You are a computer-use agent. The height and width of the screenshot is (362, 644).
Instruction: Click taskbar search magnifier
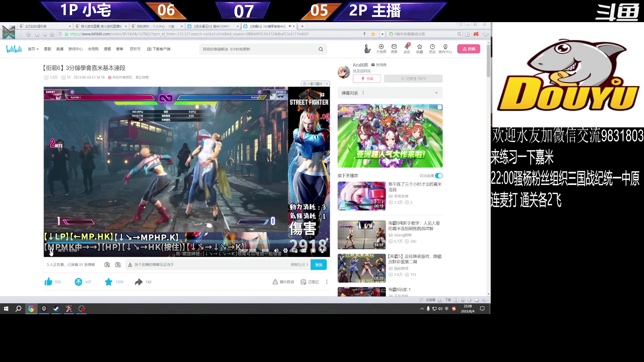[x=18, y=309]
